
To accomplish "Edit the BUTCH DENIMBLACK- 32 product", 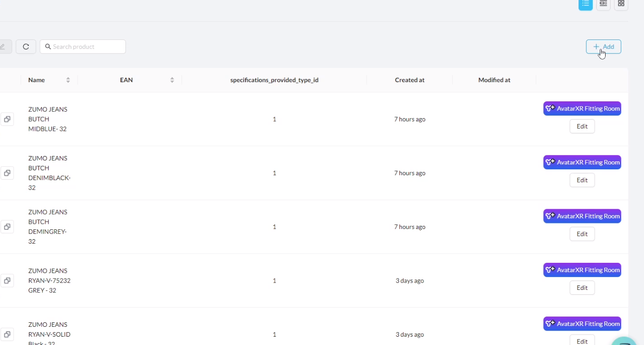I will (x=583, y=180).
